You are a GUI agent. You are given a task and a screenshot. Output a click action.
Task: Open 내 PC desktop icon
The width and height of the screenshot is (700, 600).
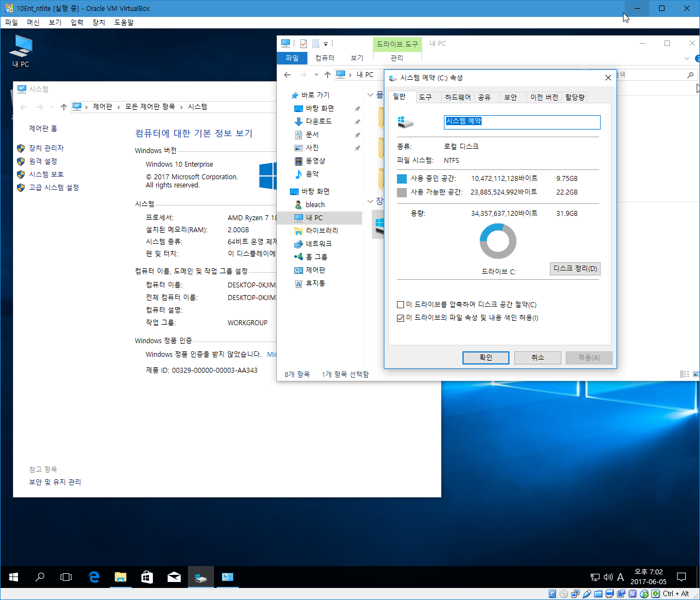tap(21, 51)
